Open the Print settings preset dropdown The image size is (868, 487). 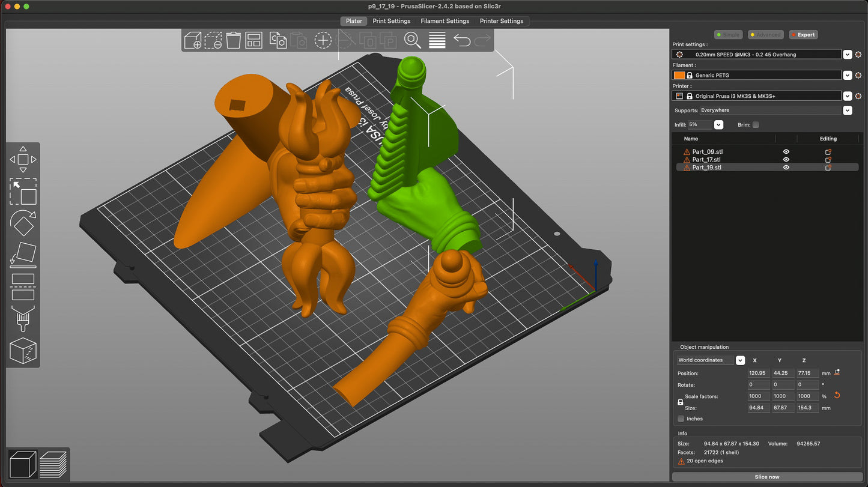coord(847,55)
